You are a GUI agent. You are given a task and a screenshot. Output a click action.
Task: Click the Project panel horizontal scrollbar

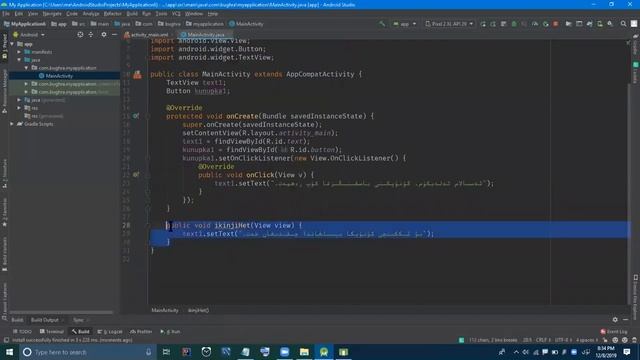pyautogui.click(x=61, y=313)
